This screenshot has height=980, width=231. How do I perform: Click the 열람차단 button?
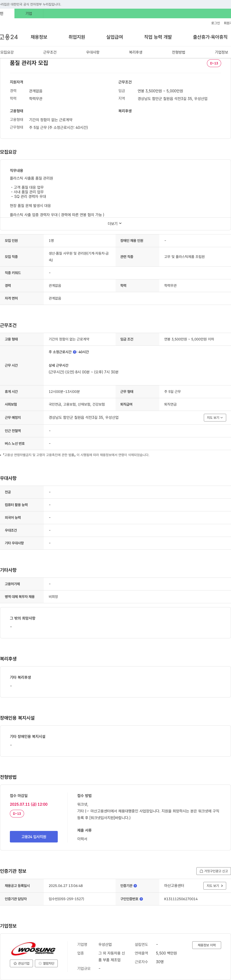pyautogui.click(x=46, y=963)
